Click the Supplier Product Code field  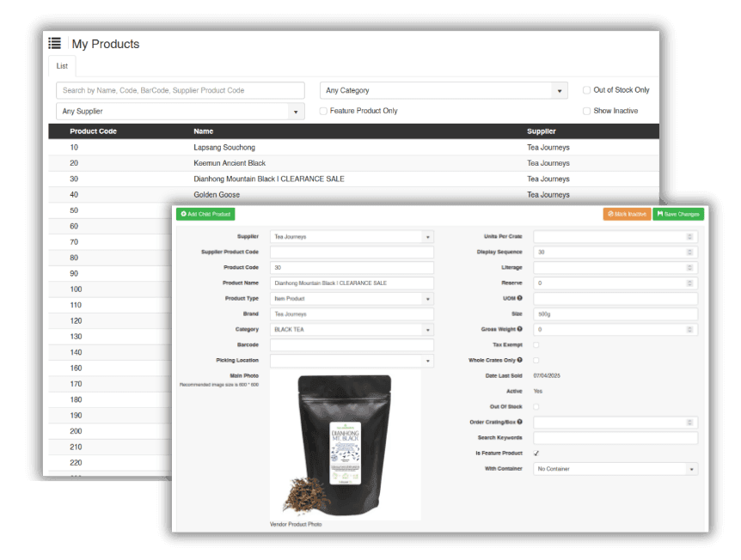coord(352,253)
